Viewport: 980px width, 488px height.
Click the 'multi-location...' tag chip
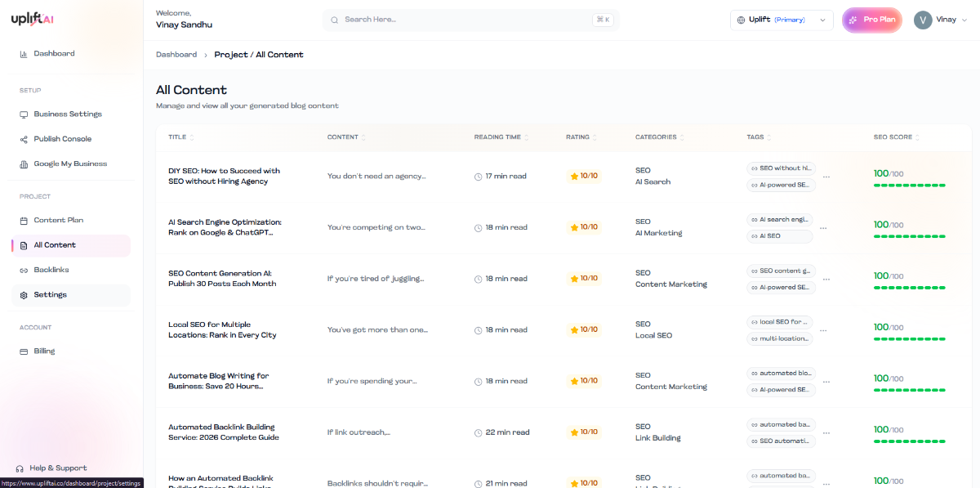(x=780, y=339)
